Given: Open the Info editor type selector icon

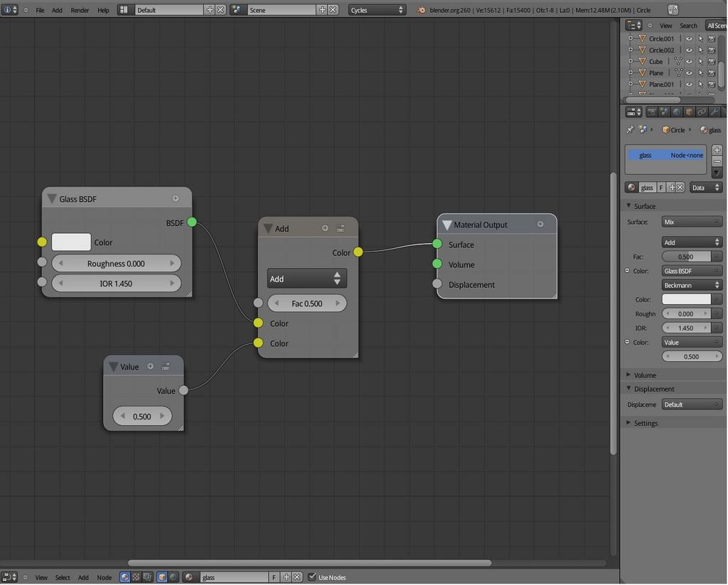Looking at the screenshot, I should click(9, 10).
